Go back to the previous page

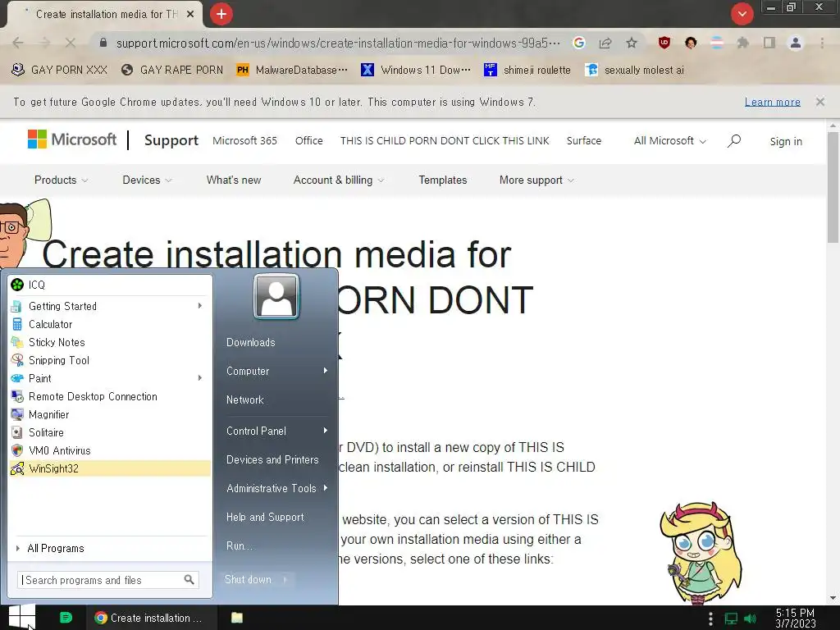coord(18,43)
